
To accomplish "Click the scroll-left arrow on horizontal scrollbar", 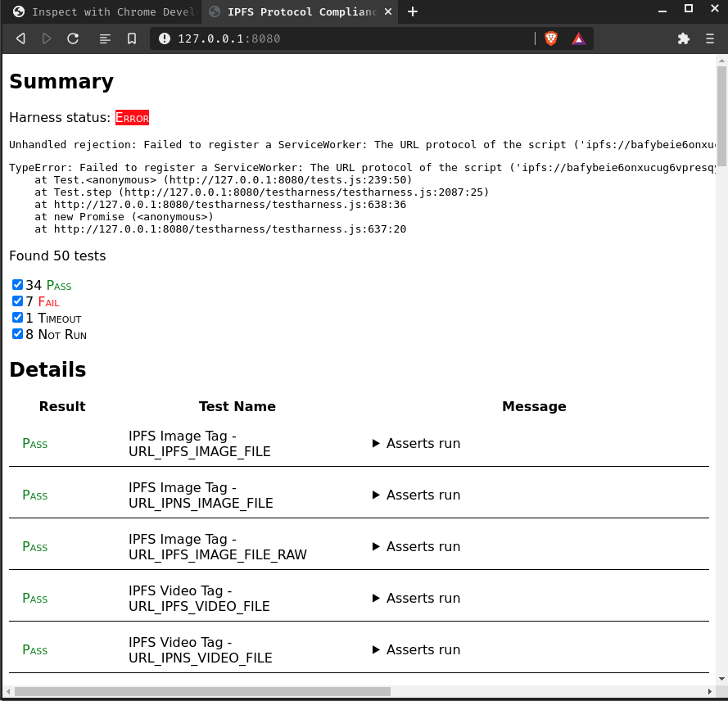I will pyautogui.click(x=8, y=692).
